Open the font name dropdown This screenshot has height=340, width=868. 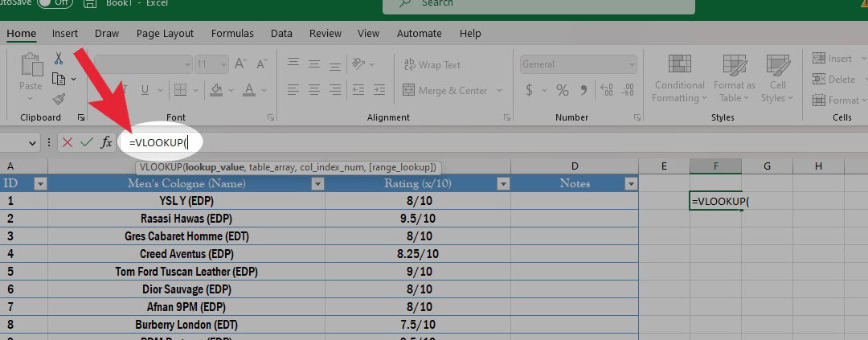(187, 64)
